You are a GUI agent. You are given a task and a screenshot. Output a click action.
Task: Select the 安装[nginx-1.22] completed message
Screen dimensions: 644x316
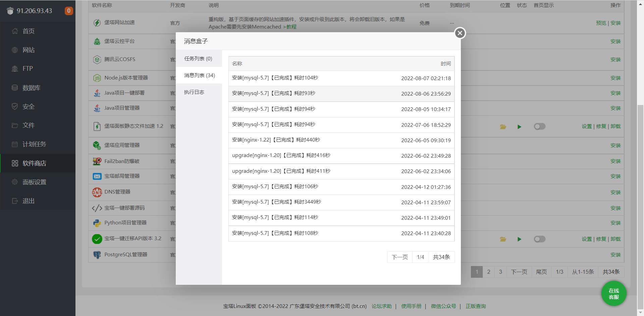341,140
